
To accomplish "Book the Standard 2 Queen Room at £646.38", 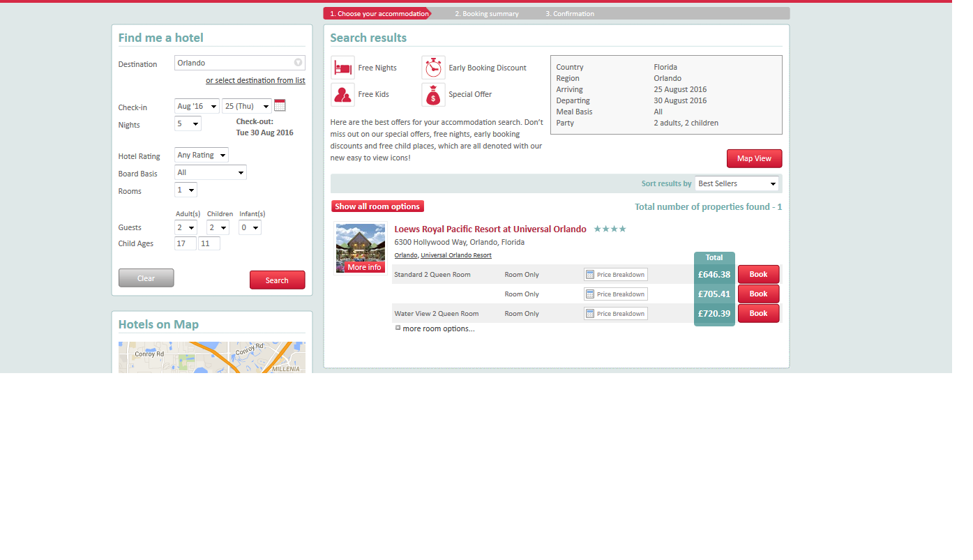I will 759,274.
